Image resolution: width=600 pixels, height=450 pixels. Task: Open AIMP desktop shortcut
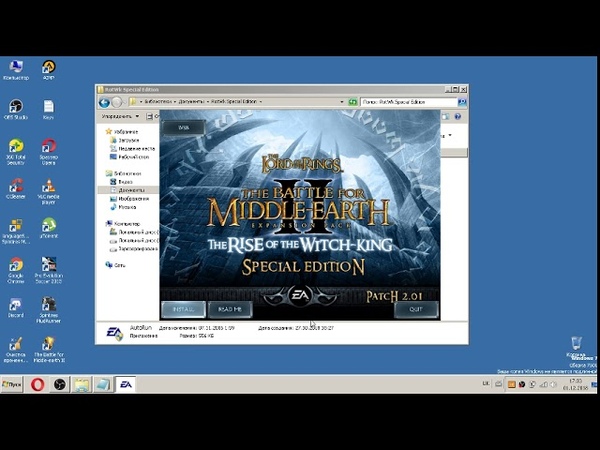click(49, 70)
